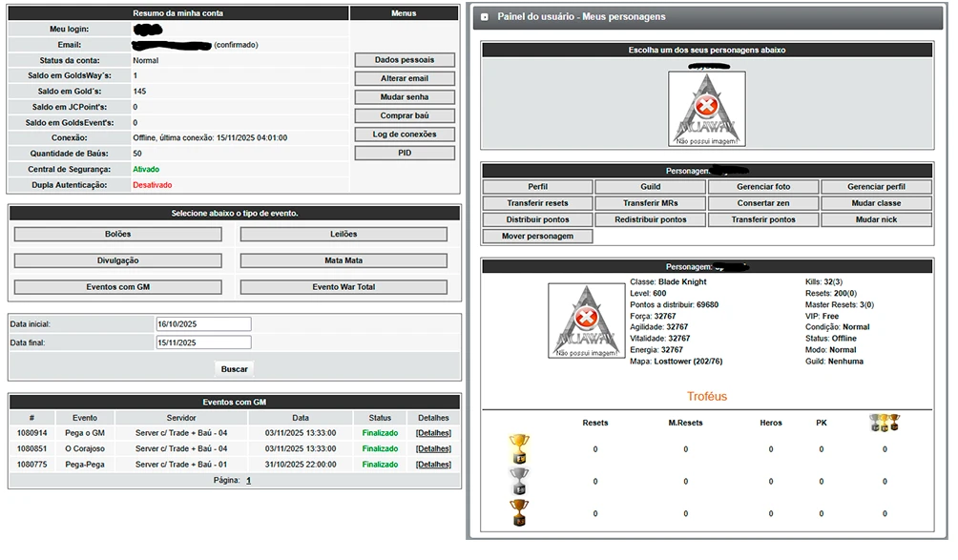Open the Mudar classe option
958x560 pixels.
(877, 203)
